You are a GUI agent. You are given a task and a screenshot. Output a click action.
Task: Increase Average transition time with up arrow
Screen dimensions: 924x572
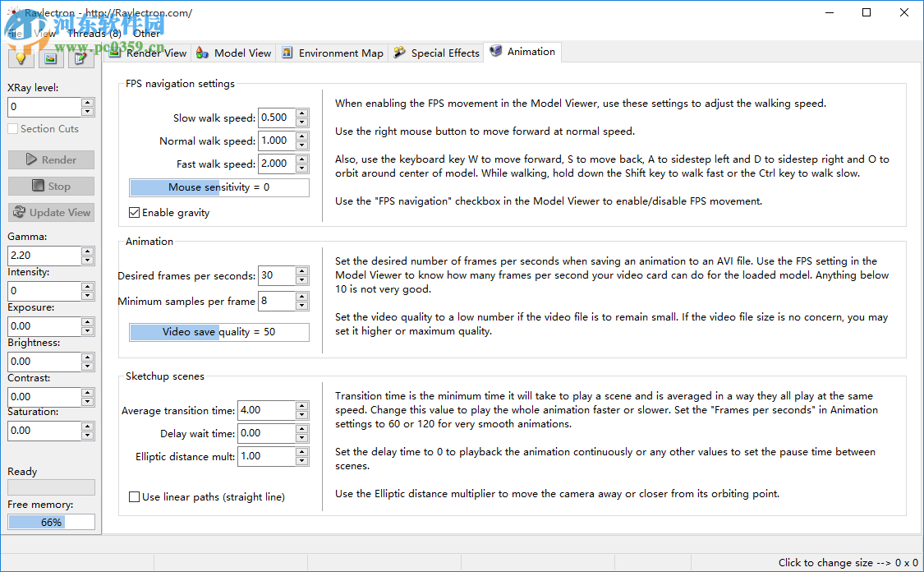[x=301, y=406]
